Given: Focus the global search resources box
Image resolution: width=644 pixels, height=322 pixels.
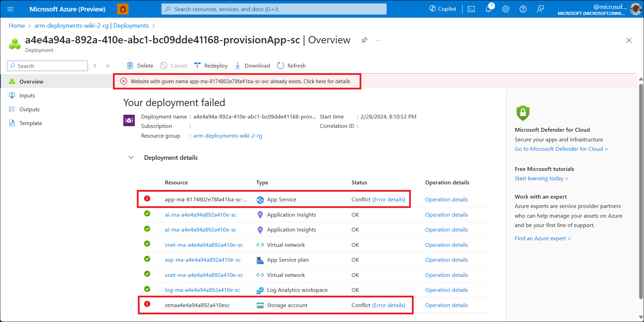Looking at the screenshot, I should (x=274, y=9).
